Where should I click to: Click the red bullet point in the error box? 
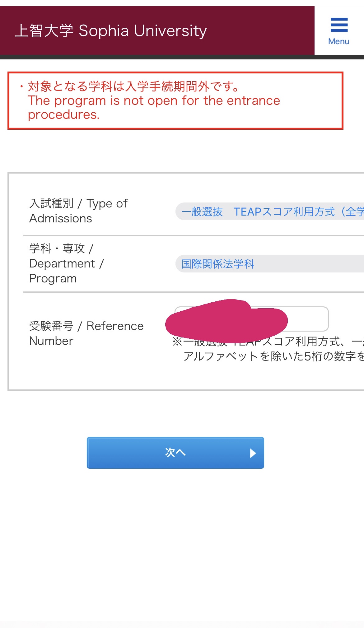21,86
